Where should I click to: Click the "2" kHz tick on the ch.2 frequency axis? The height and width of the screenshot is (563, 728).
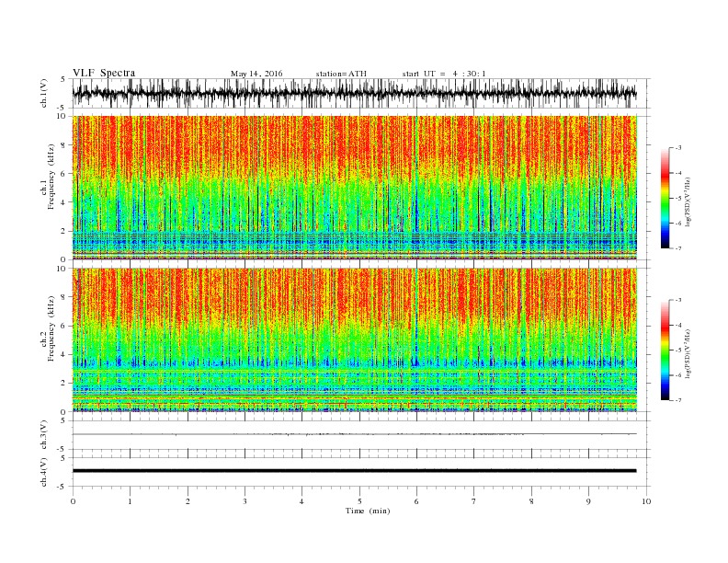(64, 384)
